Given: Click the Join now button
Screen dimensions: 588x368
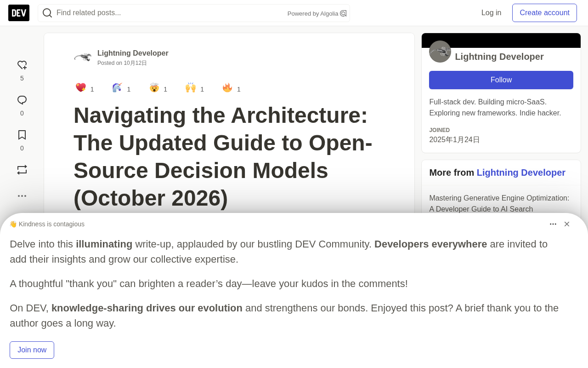Looking at the screenshot, I should point(32,350).
